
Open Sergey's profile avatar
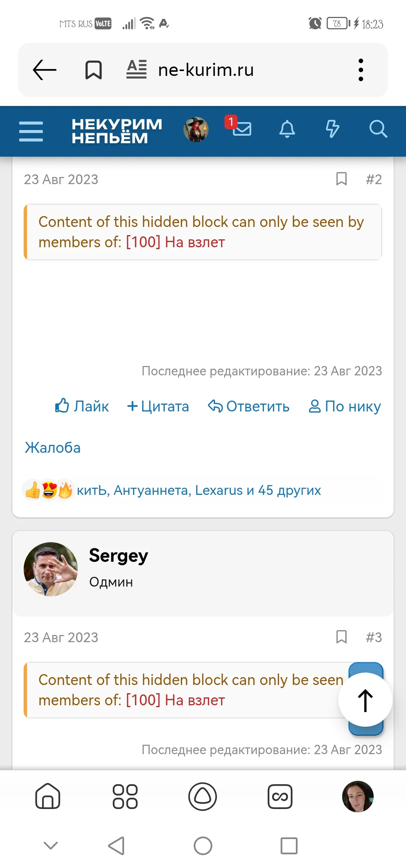pos(51,569)
